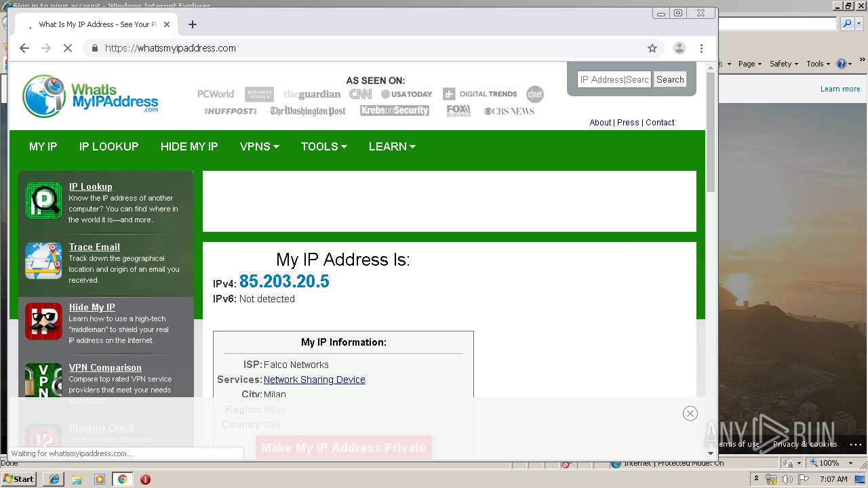The width and height of the screenshot is (868, 488).
Task: Click the IE search box field
Action: pos(778,24)
